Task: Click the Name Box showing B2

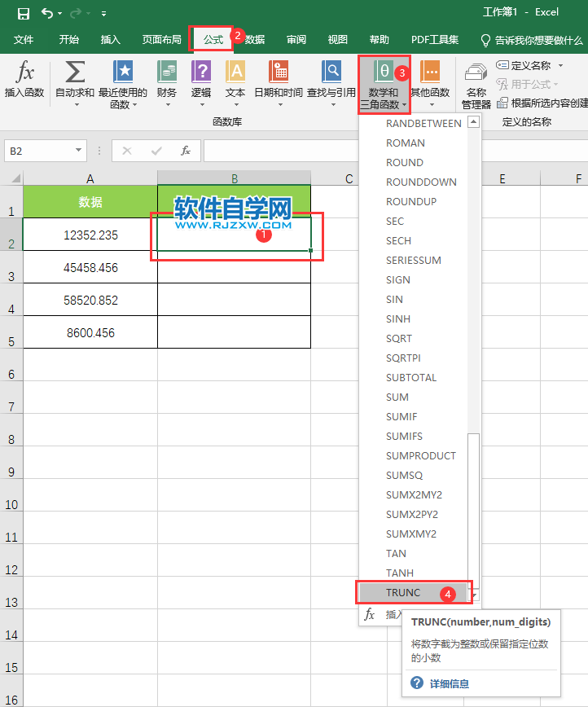Action: click(x=39, y=151)
